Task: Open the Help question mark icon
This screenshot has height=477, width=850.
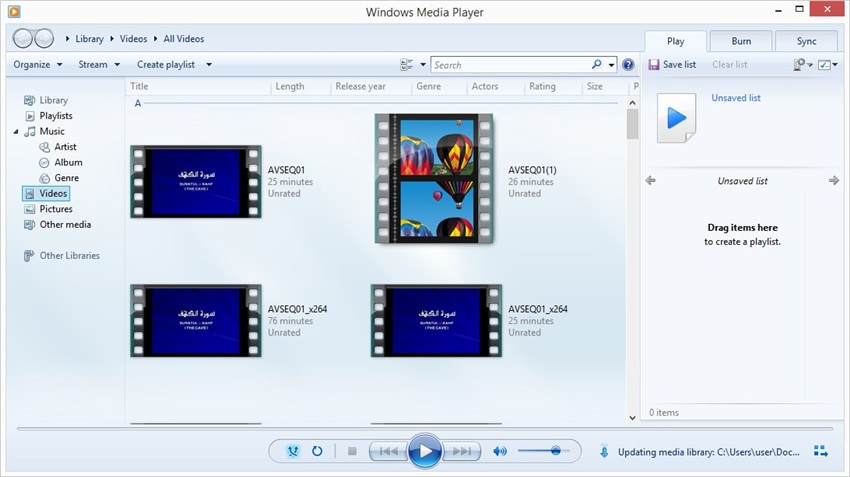Action: point(628,65)
